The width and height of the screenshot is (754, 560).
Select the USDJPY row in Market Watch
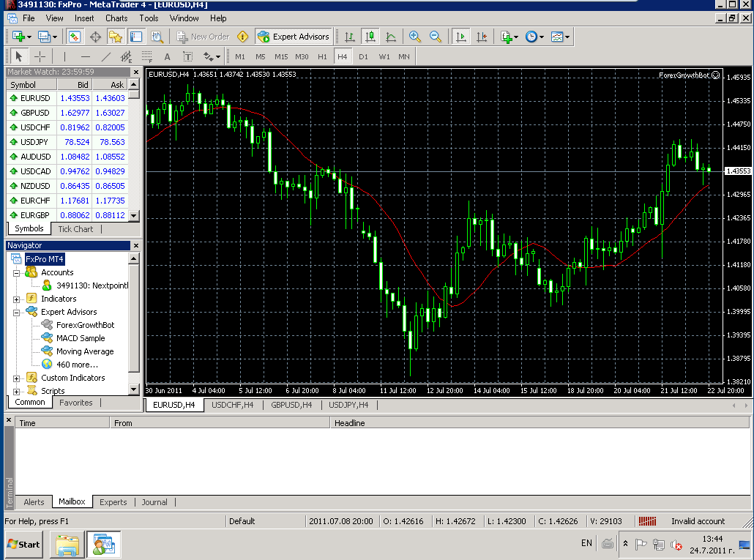click(68, 142)
